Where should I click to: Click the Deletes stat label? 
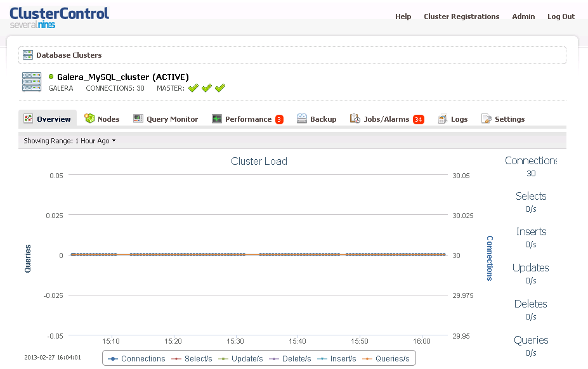click(x=531, y=304)
